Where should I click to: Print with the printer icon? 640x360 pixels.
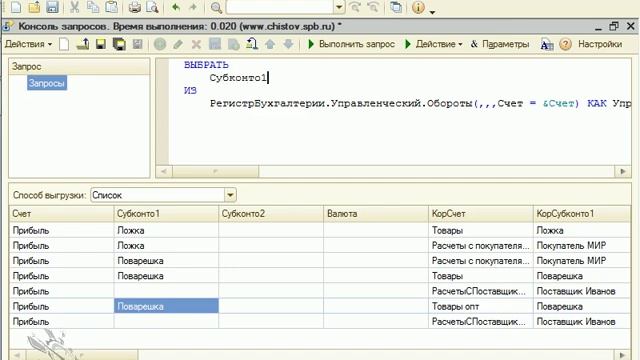[134, 7]
